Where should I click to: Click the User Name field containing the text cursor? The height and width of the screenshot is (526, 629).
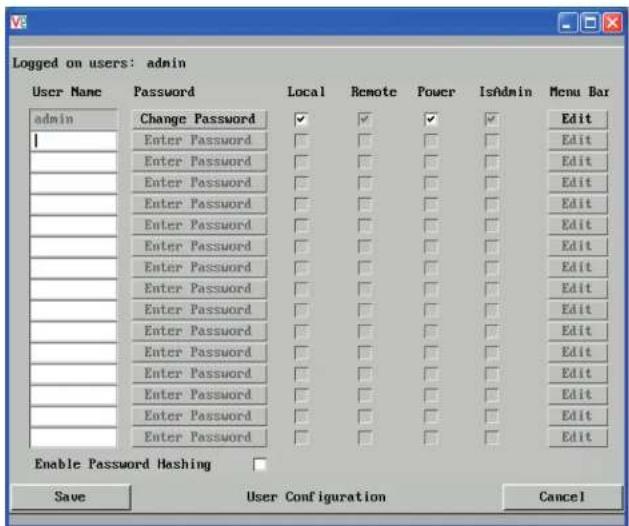(x=73, y=141)
